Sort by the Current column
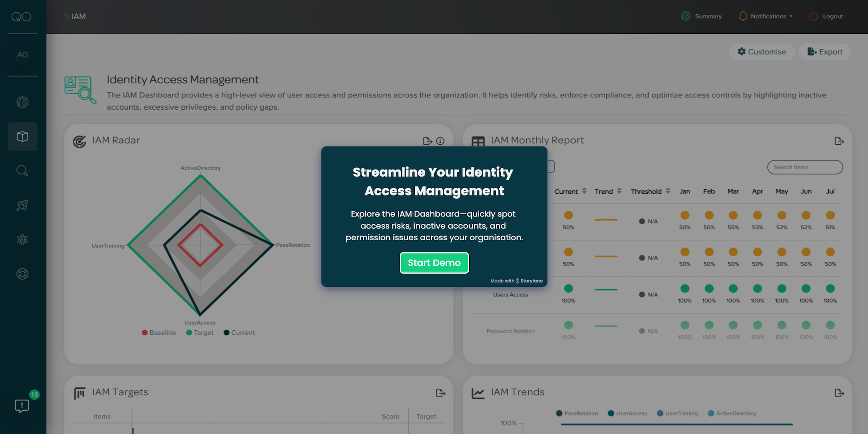The width and height of the screenshot is (868, 434). click(x=570, y=191)
